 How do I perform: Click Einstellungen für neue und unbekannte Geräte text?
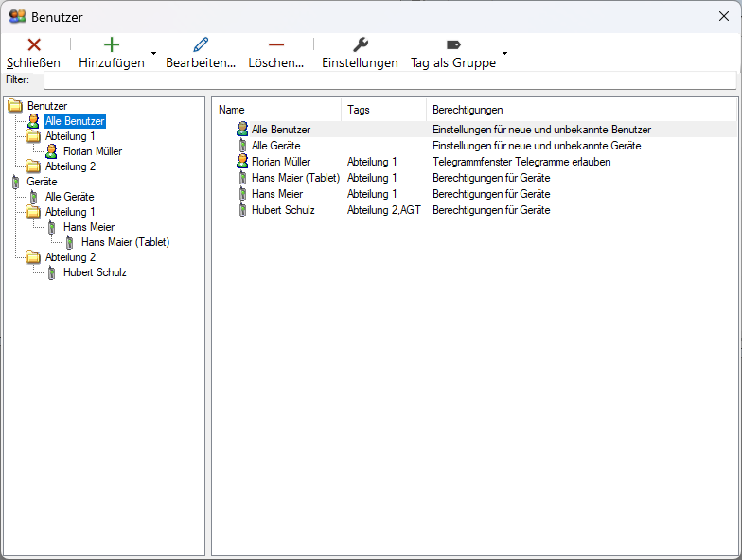[x=537, y=146]
